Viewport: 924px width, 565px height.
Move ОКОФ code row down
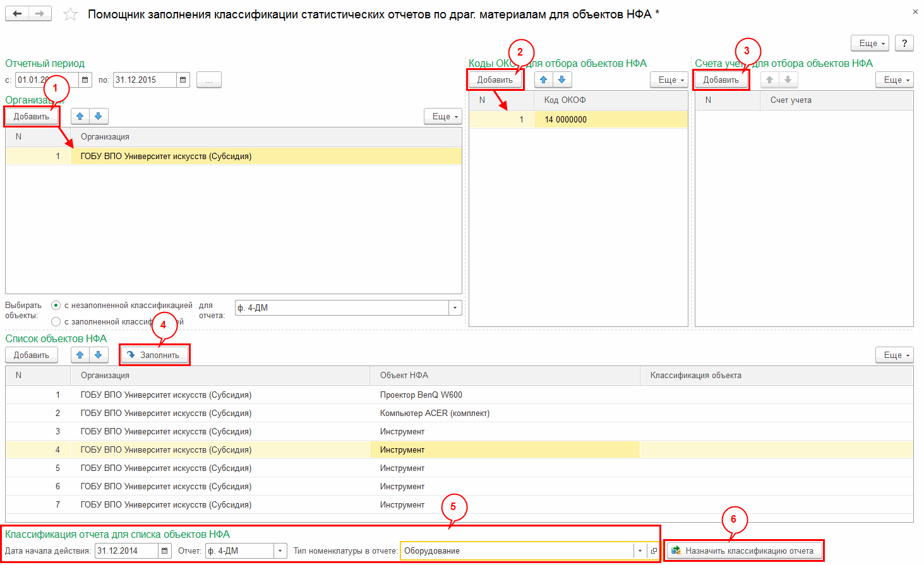tap(561, 80)
